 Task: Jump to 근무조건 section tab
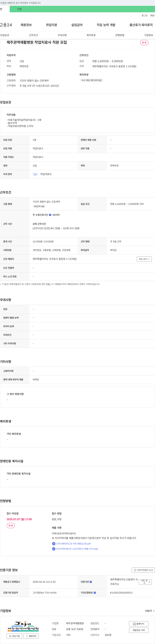pyautogui.click(x=33, y=35)
